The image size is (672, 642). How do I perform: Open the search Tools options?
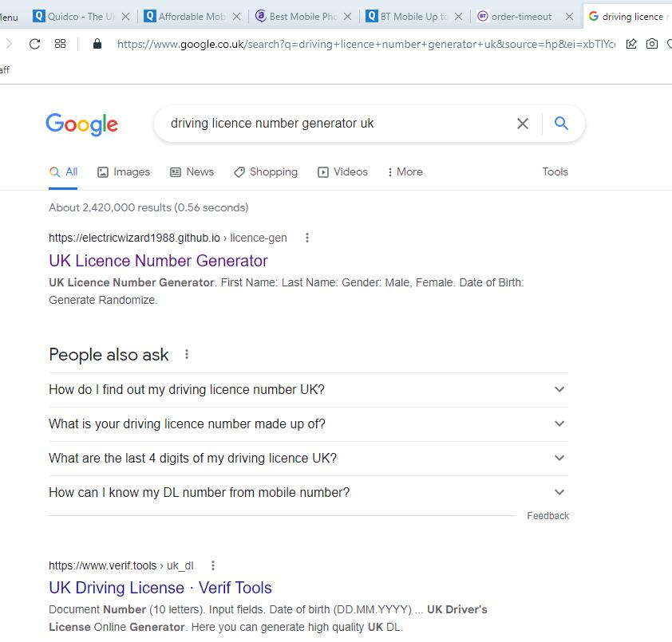click(555, 171)
